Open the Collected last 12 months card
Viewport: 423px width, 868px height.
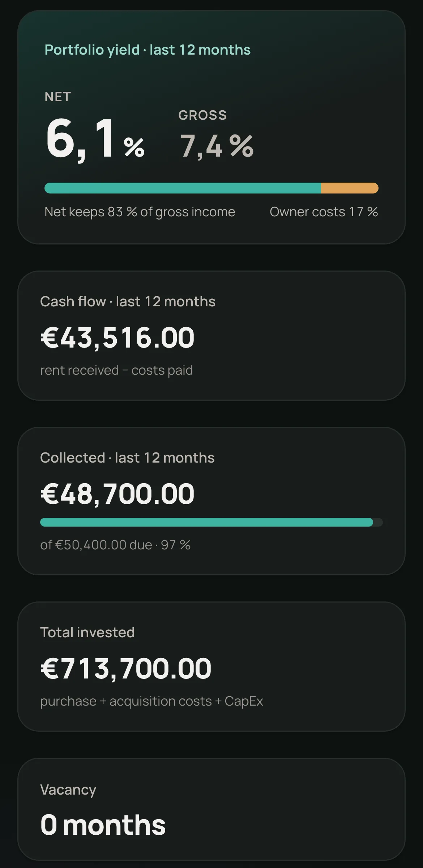tap(211, 501)
